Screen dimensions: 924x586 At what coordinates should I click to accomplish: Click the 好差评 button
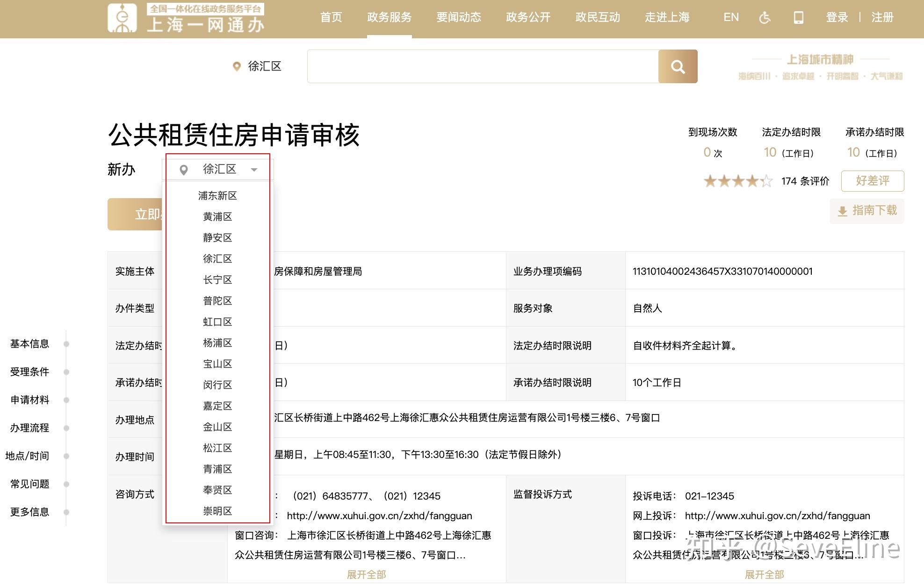point(873,181)
